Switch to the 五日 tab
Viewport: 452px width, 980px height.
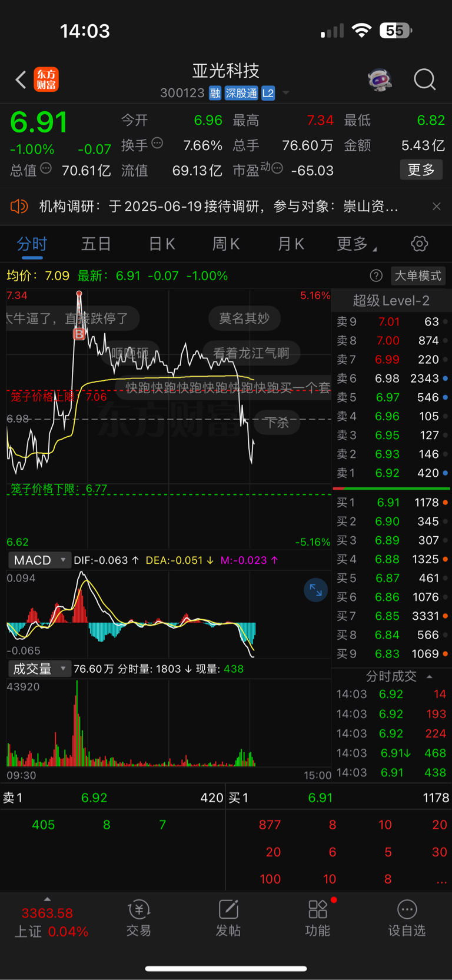(97, 244)
